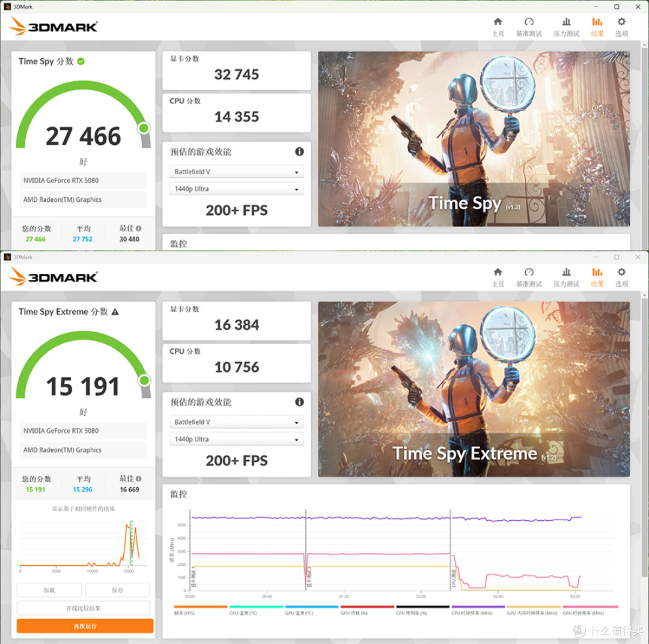This screenshot has height=644, width=649.
Task: Click the best score 16 669
Action: coord(129,489)
